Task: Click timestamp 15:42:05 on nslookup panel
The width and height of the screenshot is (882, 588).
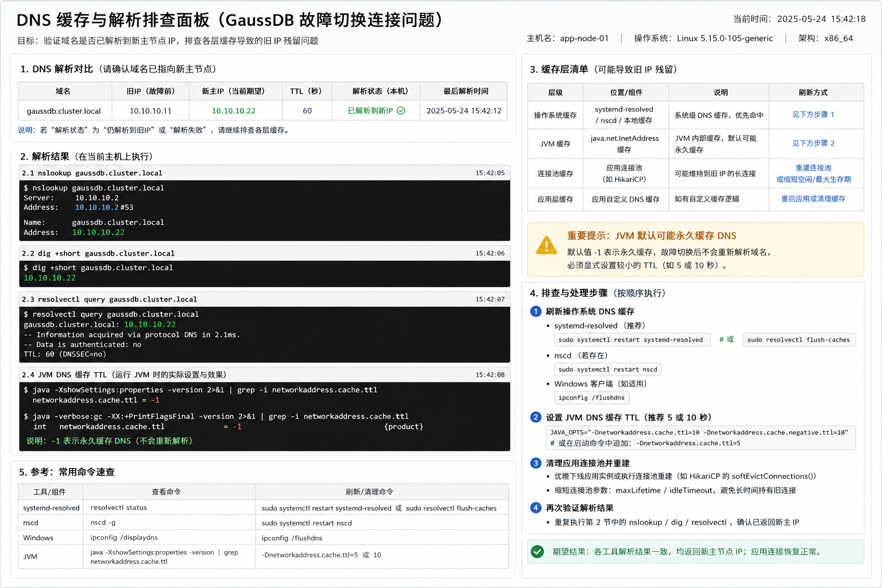Action: (490, 173)
